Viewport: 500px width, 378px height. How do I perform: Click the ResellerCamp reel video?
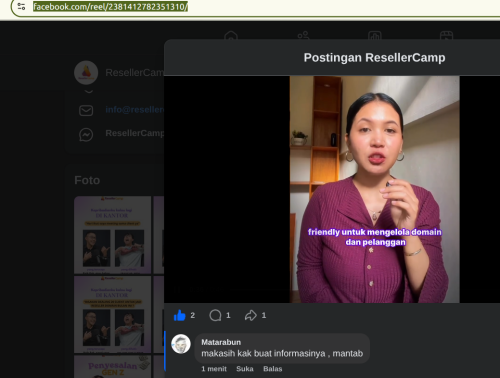point(374,189)
